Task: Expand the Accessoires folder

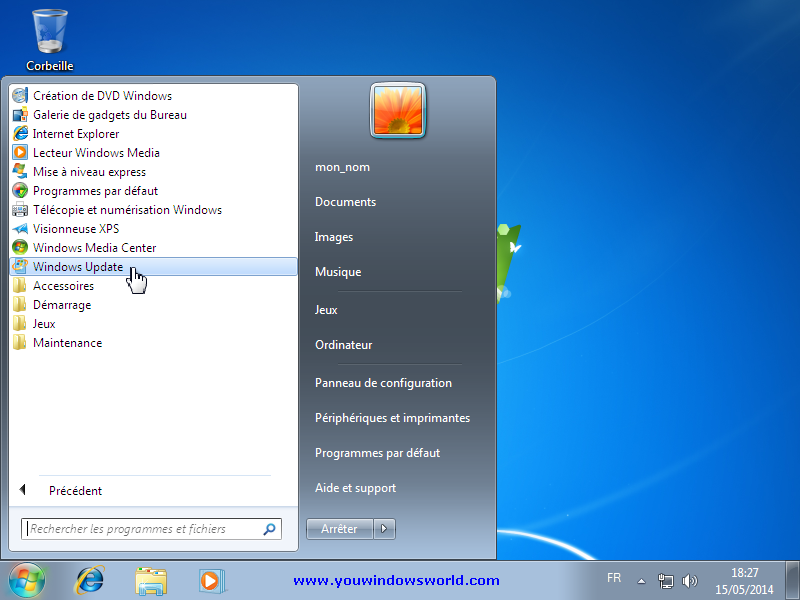Action: pos(153,286)
